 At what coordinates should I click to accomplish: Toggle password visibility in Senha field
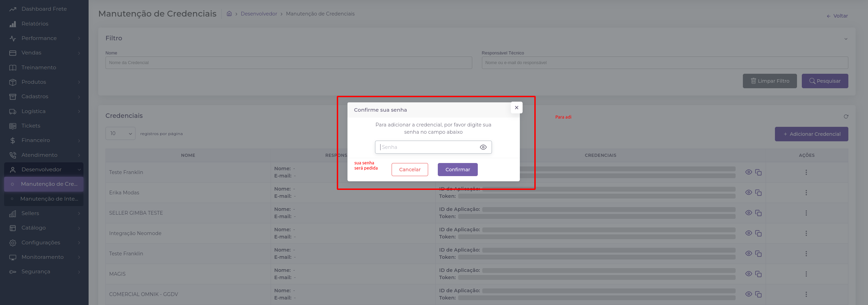pos(483,147)
